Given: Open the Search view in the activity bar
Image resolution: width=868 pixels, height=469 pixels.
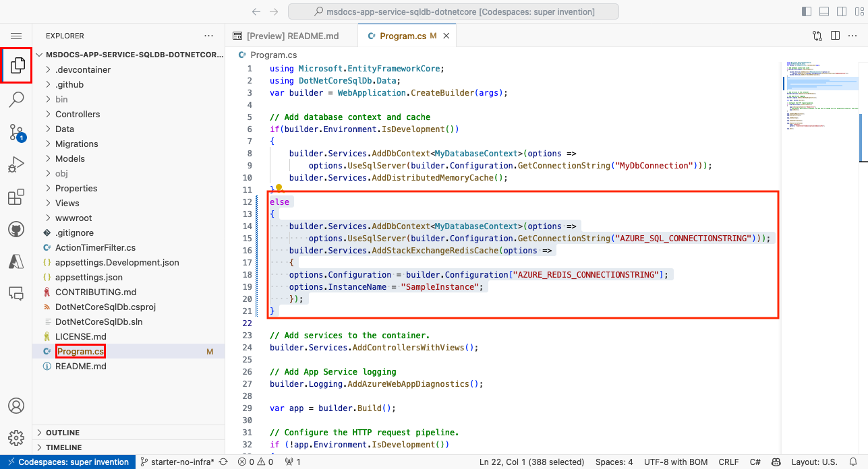Looking at the screenshot, I should [x=16, y=98].
